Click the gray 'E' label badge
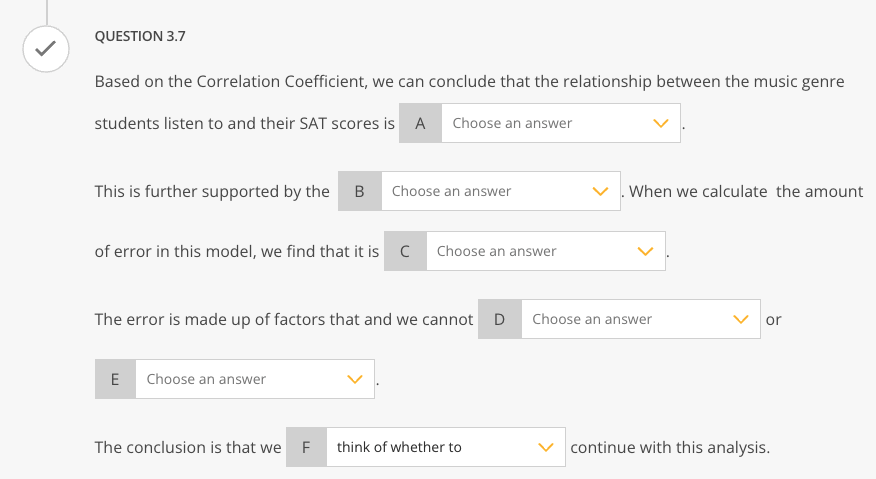This screenshot has height=479, width=876. coord(115,379)
